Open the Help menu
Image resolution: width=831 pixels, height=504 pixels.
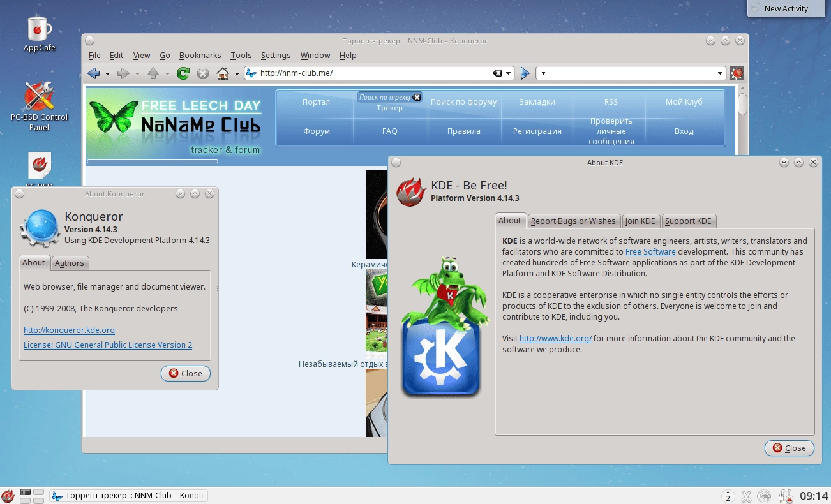coord(348,56)
